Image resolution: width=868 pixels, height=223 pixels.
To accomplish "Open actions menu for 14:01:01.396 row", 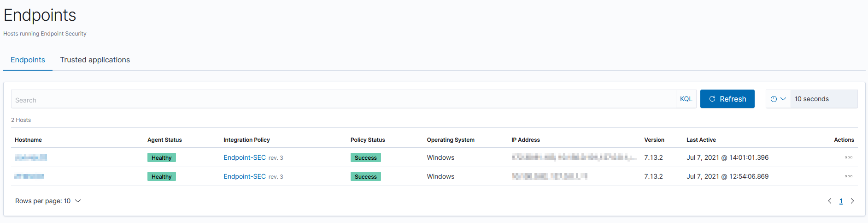I will pos(848,157).
